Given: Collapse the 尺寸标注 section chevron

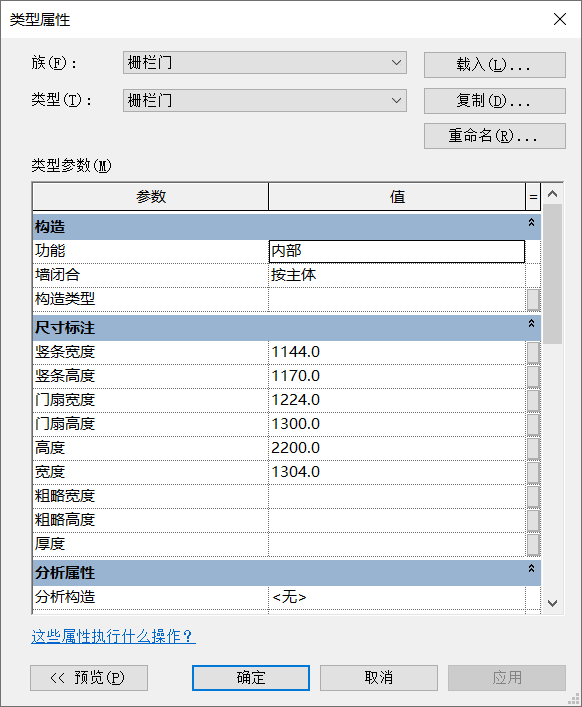Looking at the screenshot, I should pyautogui.click(x=532, y=323).
